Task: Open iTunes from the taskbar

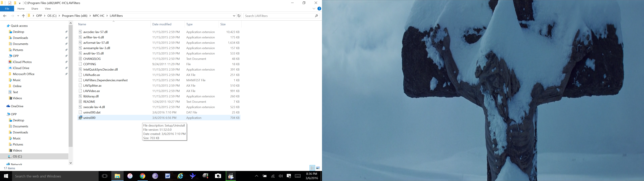Action: [x=130, y=176]
